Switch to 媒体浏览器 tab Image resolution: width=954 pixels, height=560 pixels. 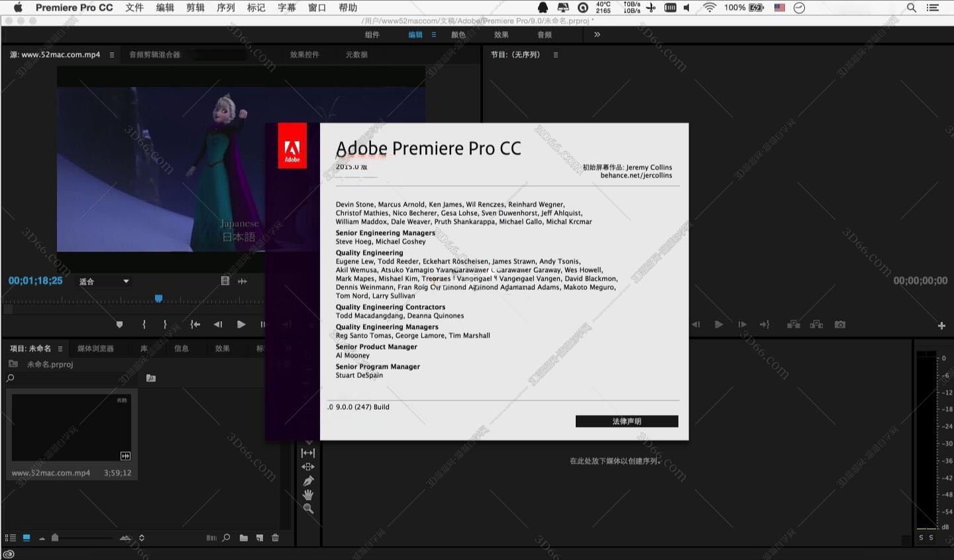click(95, 349)
